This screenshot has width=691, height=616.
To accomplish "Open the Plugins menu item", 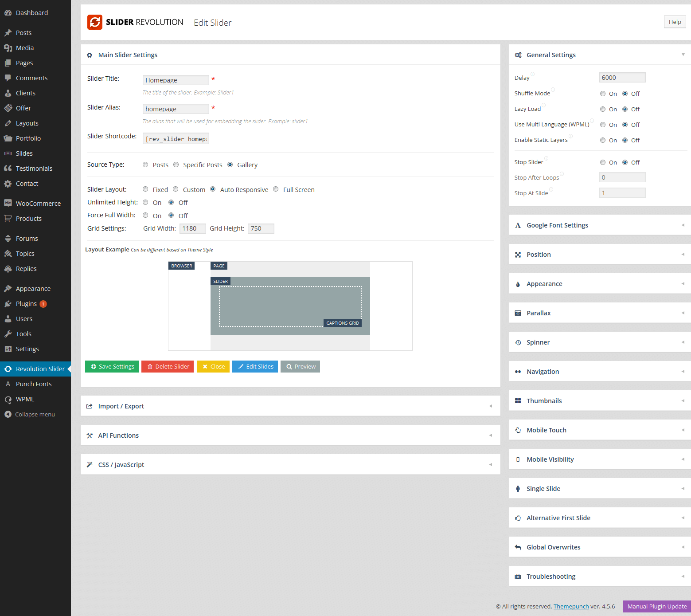I will pyautogui.click(x=26, y=304).
